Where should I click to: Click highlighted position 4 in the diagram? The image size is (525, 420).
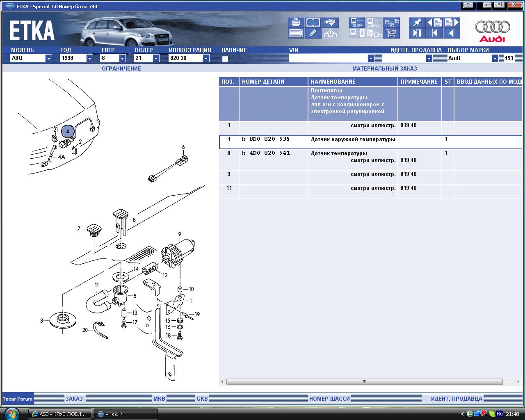click(x=68, y=131)
